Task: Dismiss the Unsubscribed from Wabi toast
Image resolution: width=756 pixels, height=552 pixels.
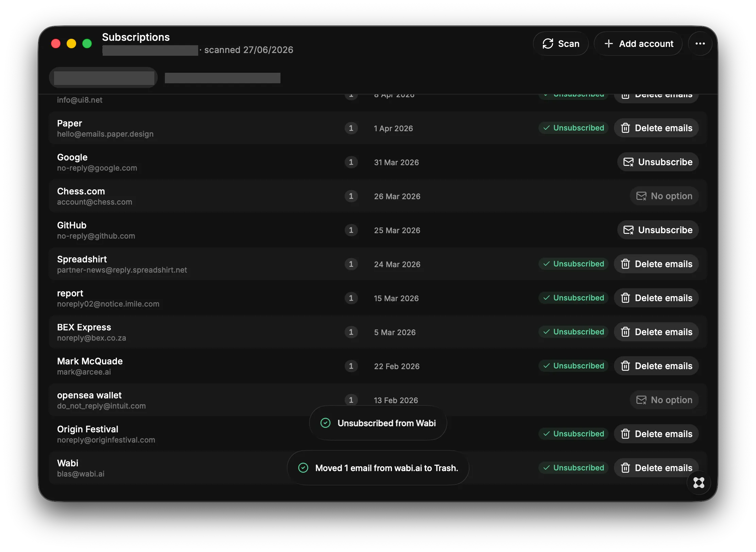Action: [x=378, y=423]
